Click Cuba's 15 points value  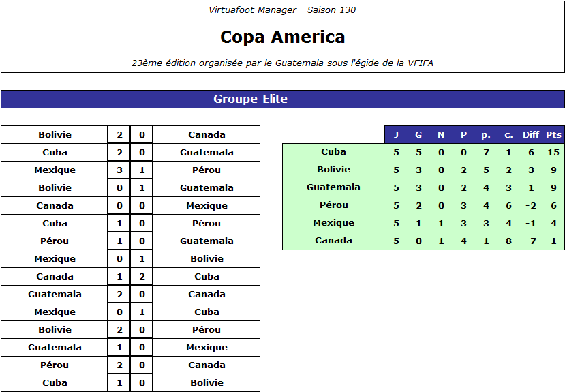pos(553,152)
